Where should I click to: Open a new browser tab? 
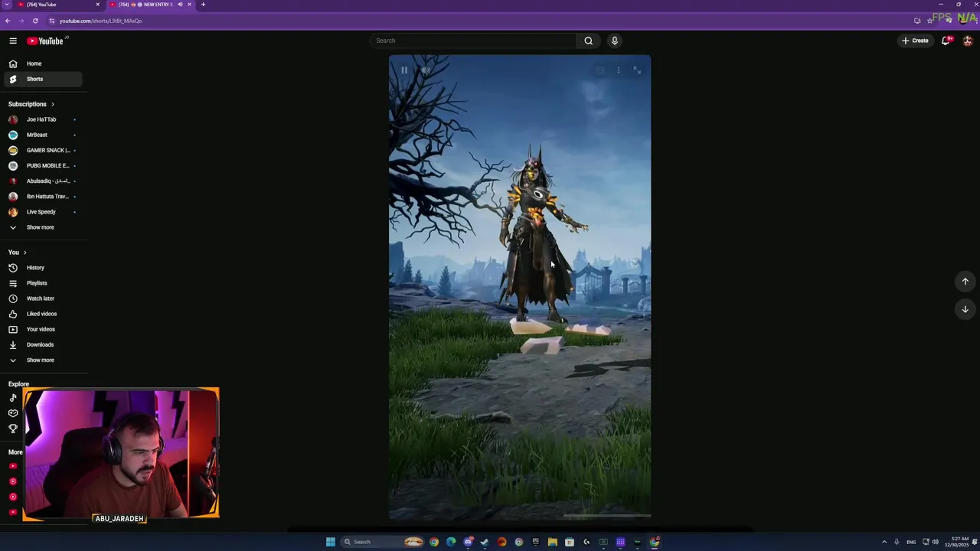(x=203, y=5)
